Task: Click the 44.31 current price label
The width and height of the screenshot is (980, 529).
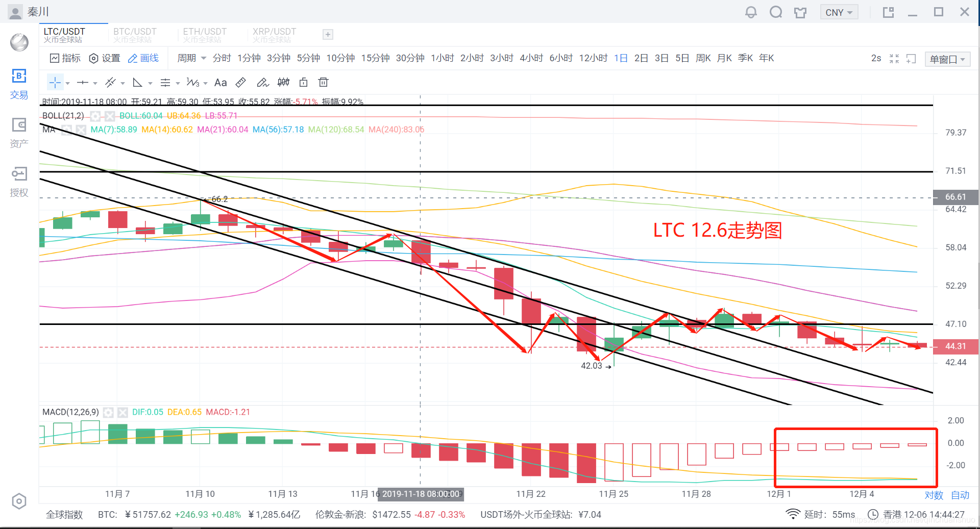Action: (955, 346)
